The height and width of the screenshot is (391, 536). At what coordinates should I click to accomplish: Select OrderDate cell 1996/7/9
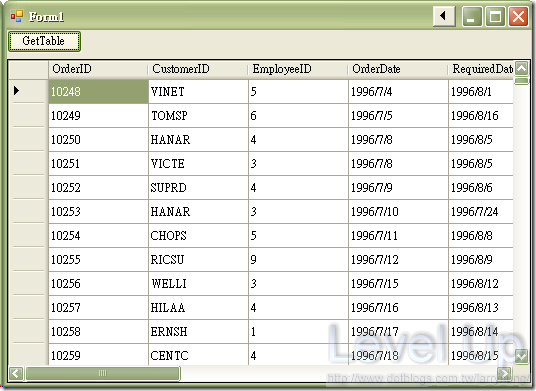click(x=398, y=188)
